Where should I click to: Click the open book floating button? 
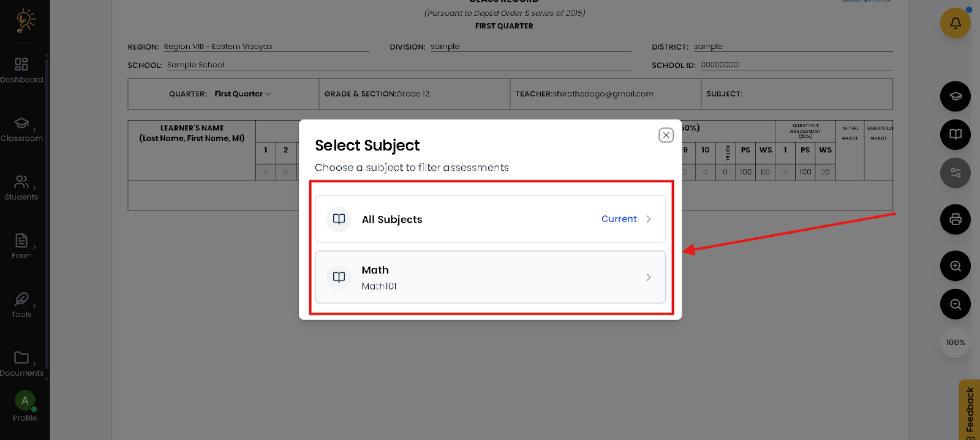coord(955,135)
